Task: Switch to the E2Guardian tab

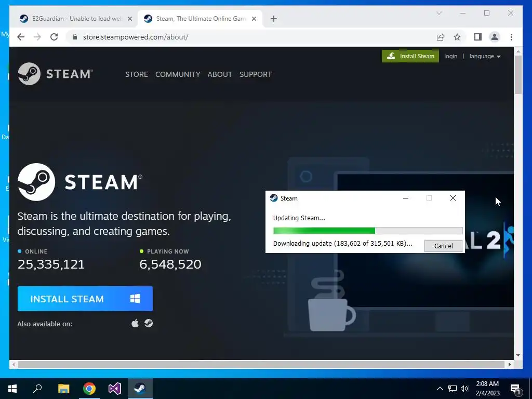Action: pyautogui.click(x=74, y=19)
